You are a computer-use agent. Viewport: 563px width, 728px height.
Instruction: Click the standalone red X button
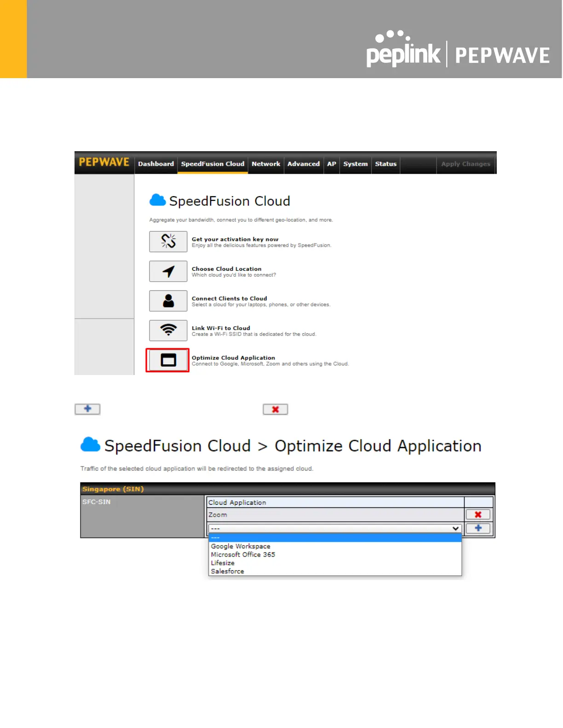coord(276,409)
